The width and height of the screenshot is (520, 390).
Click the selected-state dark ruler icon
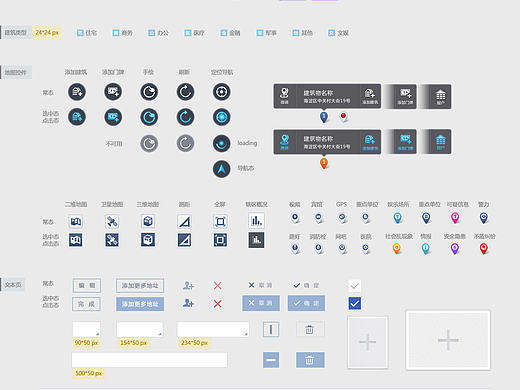(184, 240)
